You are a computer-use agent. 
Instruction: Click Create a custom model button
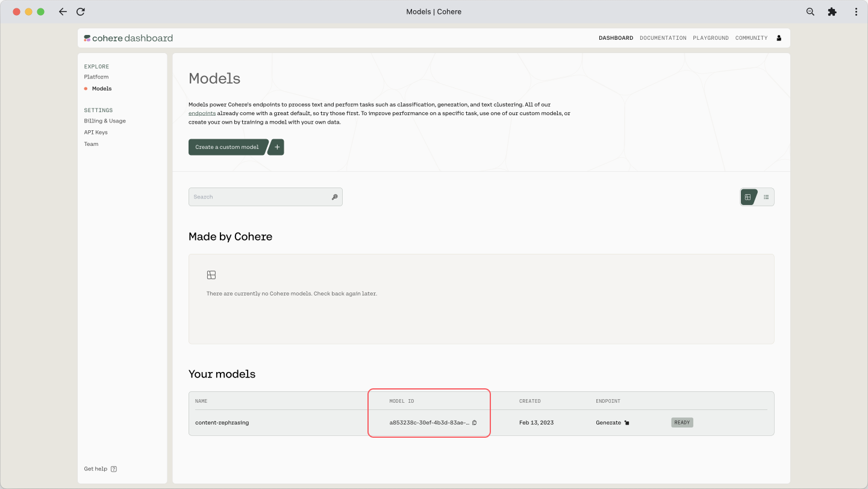click(227, 147)
